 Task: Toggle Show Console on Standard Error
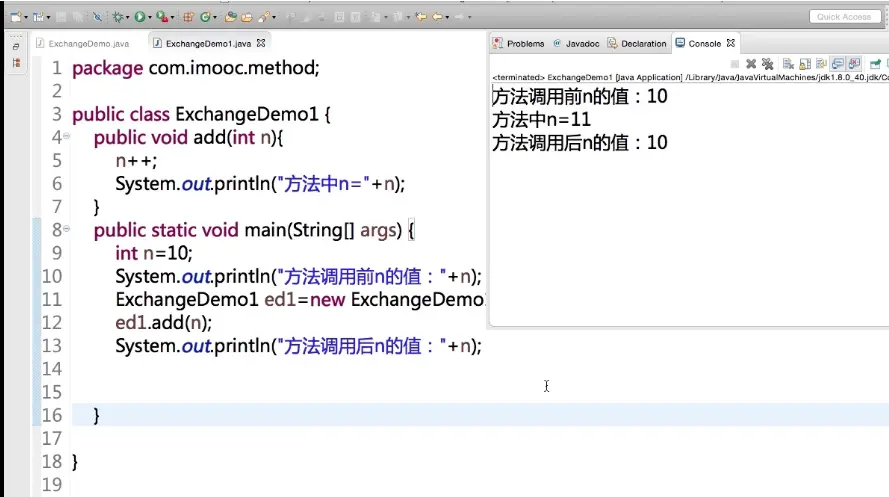(854, 64)
